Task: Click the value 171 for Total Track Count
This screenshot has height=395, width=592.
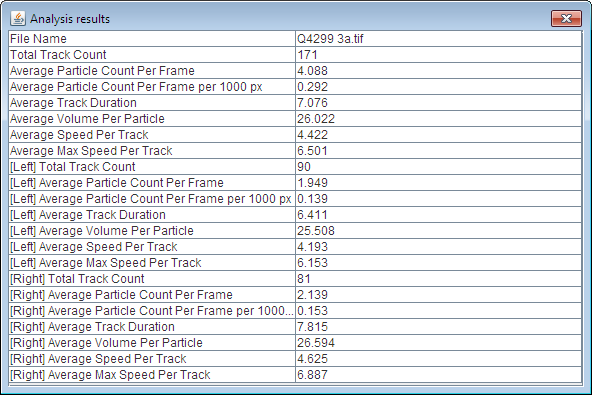Action: pyautogui.click(x=307, y=55)
